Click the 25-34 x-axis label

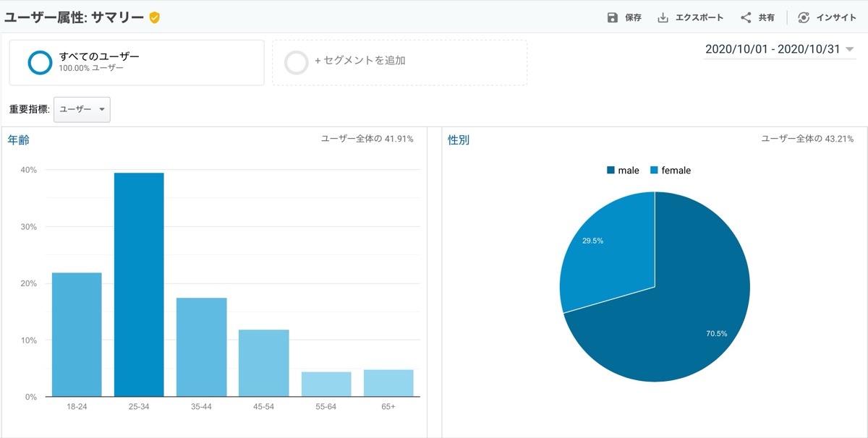[139, 407]
